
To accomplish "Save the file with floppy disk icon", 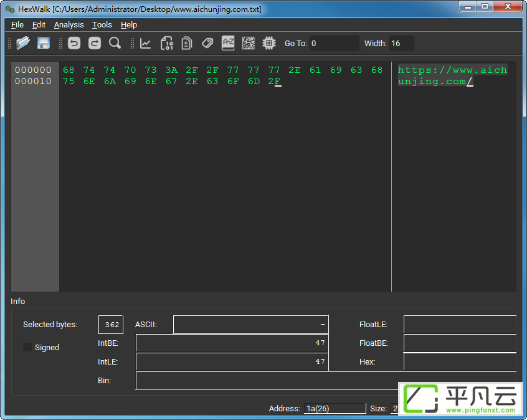I will pyautogui.click(x=44, y=43).
